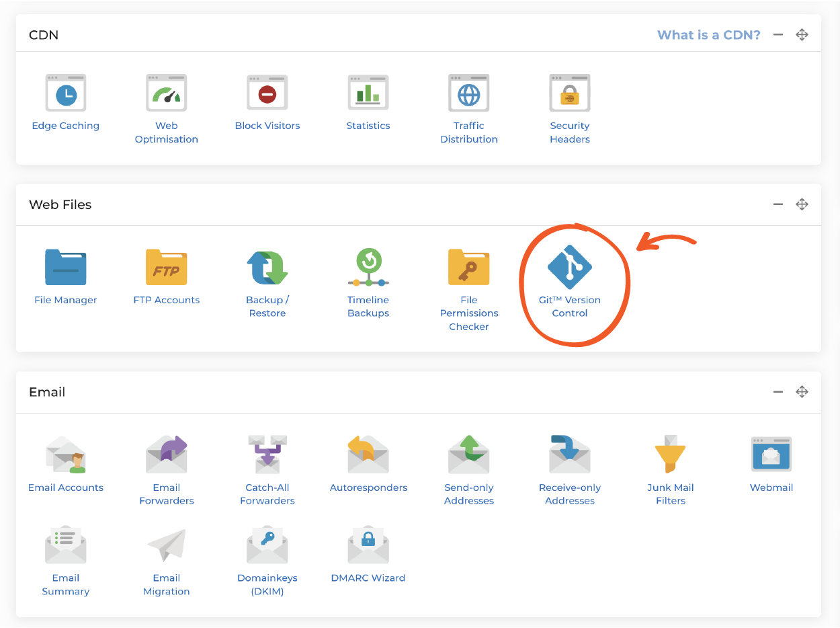
Task: Click the File Manager text link
Action: (66, 300)
